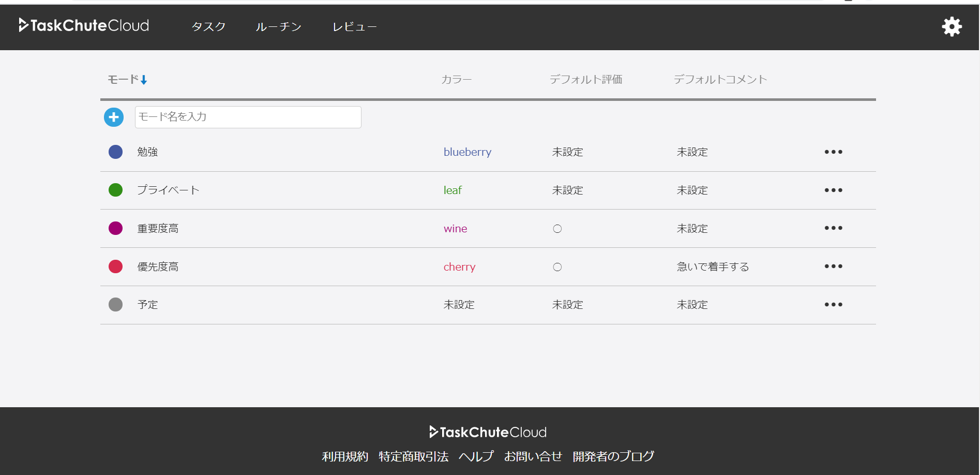Screen dimensions: 980x475
Task: Open the three-dot menu for 勉強
Action: (x=833, y=152)
